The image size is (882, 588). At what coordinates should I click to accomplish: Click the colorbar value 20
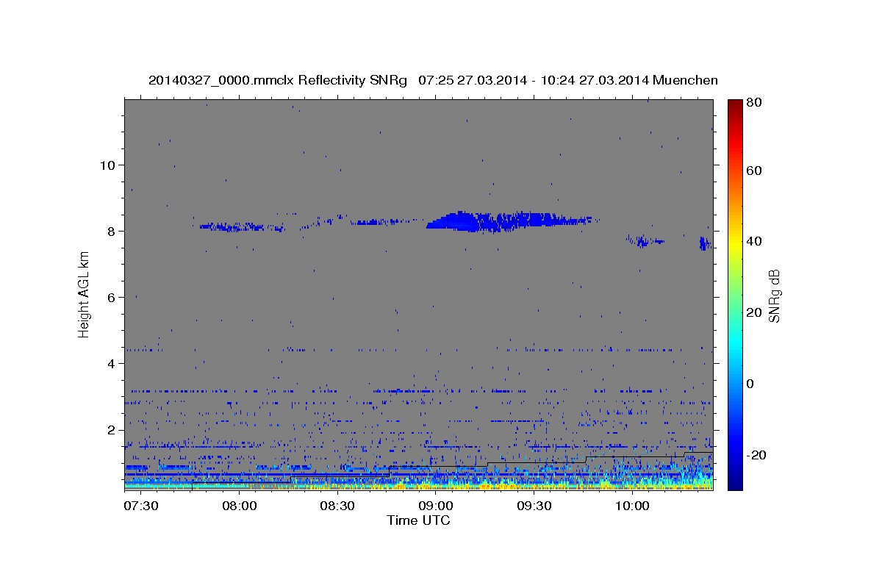[753, 312]
